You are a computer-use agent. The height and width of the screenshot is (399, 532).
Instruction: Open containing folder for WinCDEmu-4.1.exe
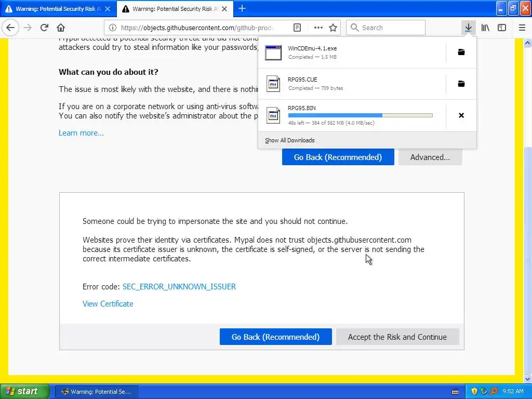tap(461, 52)
